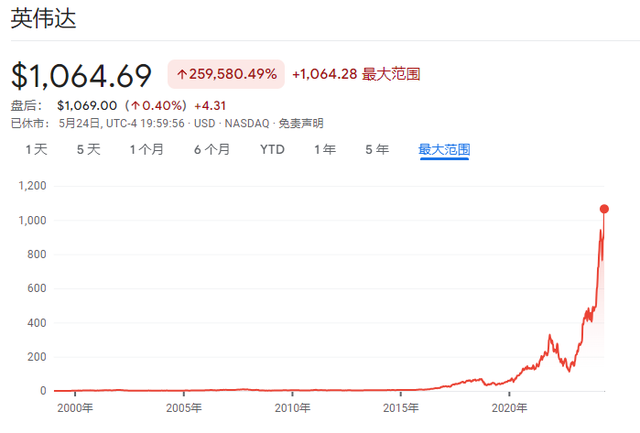640x433 pixels.
Task: Click the up arrow in percentage badge
Action: (x=181, y=75)
